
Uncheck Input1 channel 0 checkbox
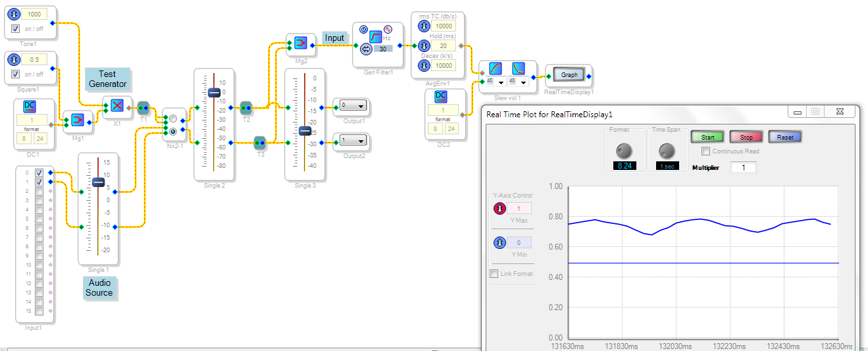pos(39,173)
